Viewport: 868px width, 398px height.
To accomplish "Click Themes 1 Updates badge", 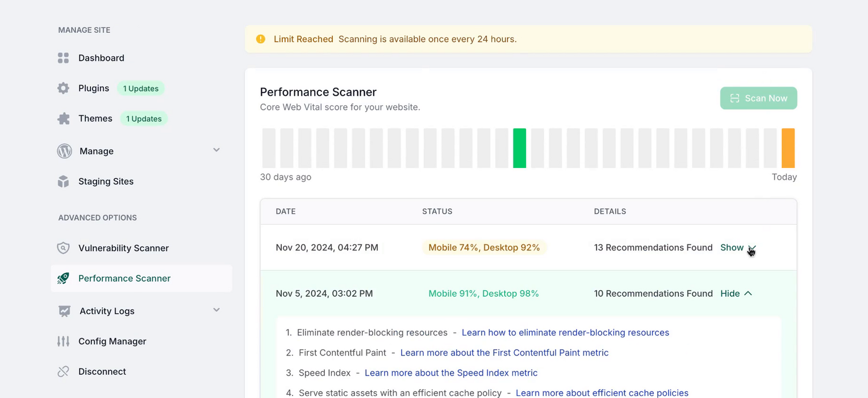I will tap(144, 119).
